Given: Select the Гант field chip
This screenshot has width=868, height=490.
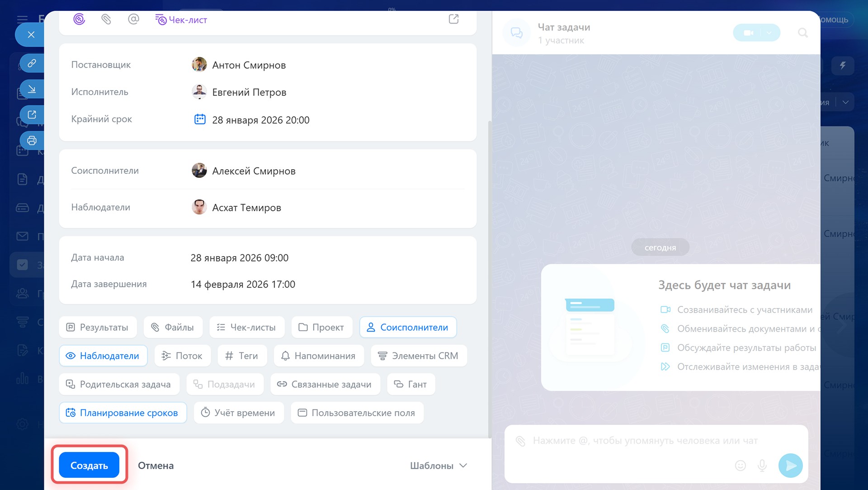Looking at the screenshot, I should click(x=410, y=384).
